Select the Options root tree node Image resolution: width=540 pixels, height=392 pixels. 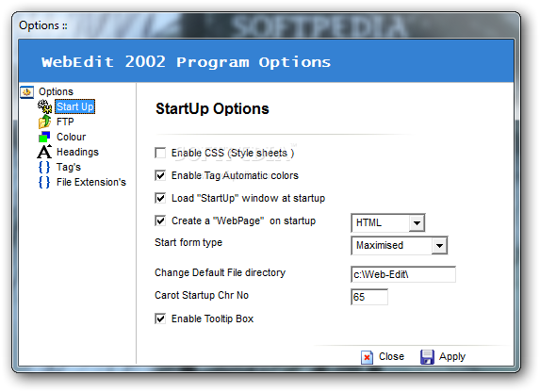pos(56,91)
